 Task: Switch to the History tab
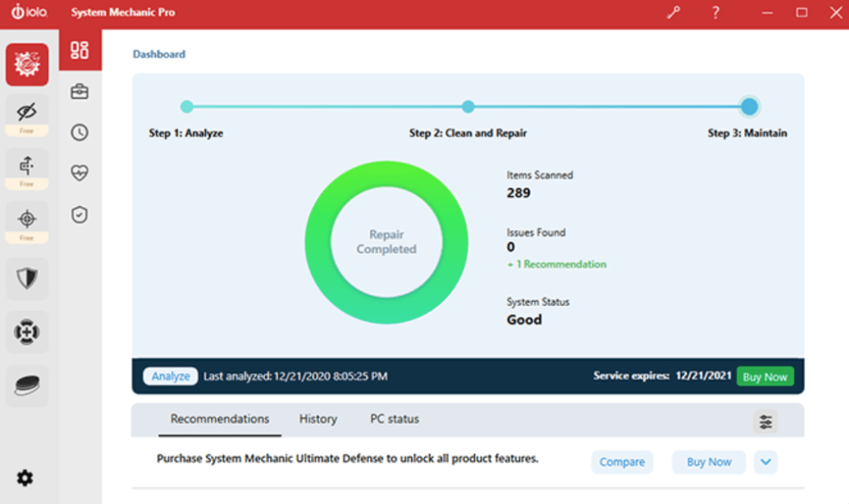point(318,419)
